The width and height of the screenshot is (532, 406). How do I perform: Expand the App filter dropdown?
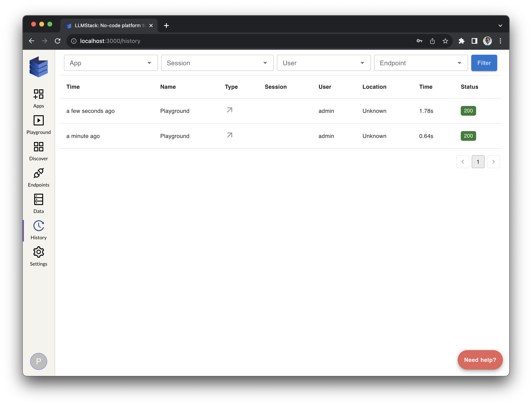tap(111, 63)
